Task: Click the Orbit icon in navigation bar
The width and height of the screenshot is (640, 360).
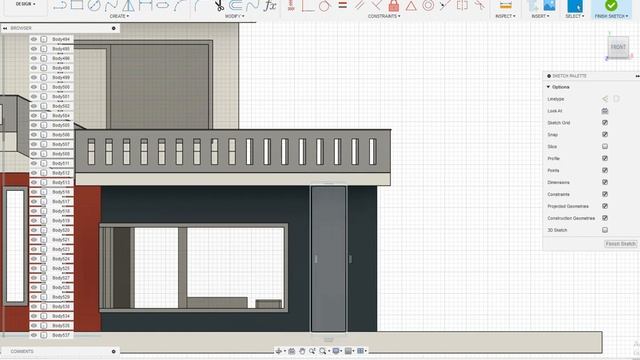Action: (x=279, y=351)
